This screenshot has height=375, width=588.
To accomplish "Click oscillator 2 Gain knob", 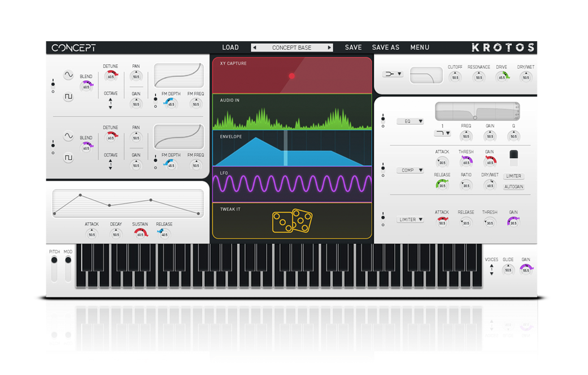I will pyautogui.click(x=136, y=165).
